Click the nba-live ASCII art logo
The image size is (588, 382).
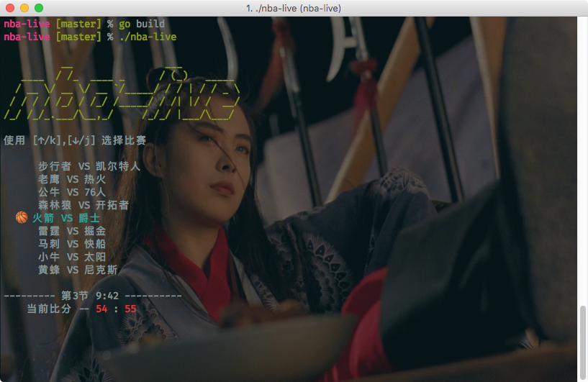122,94
